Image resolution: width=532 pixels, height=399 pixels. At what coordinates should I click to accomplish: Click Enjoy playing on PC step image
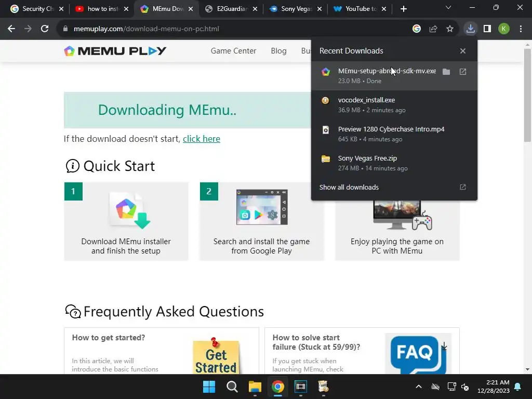(403, 215)
